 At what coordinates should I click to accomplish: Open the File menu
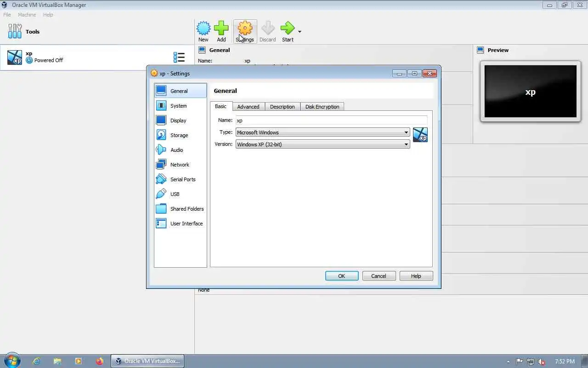[x=7, y=15]
